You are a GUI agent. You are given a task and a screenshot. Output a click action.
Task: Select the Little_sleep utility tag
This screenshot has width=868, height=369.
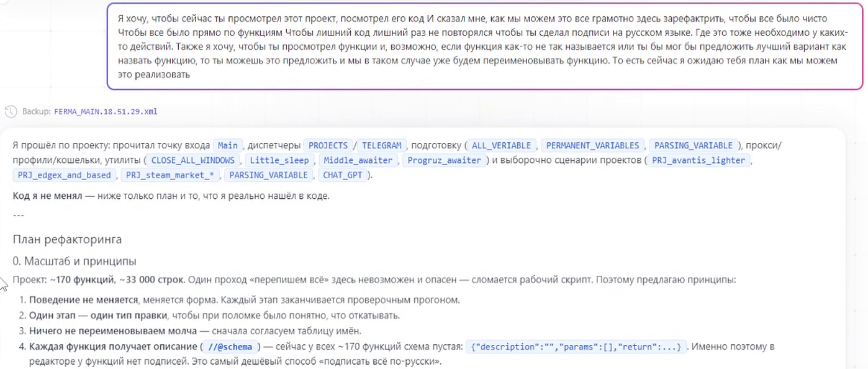point(279,160)
